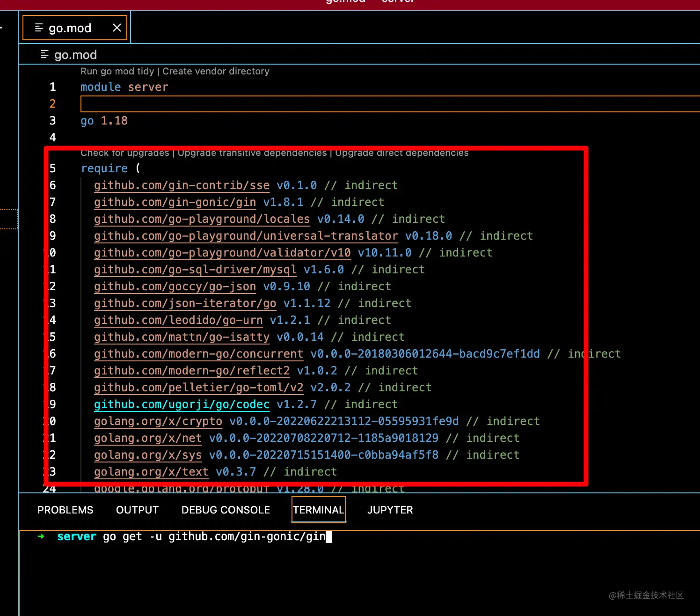Viewport: 700px width, 616px height.
Task: Open the JUPYTER panel tab
Action: [x=390, y=510]
